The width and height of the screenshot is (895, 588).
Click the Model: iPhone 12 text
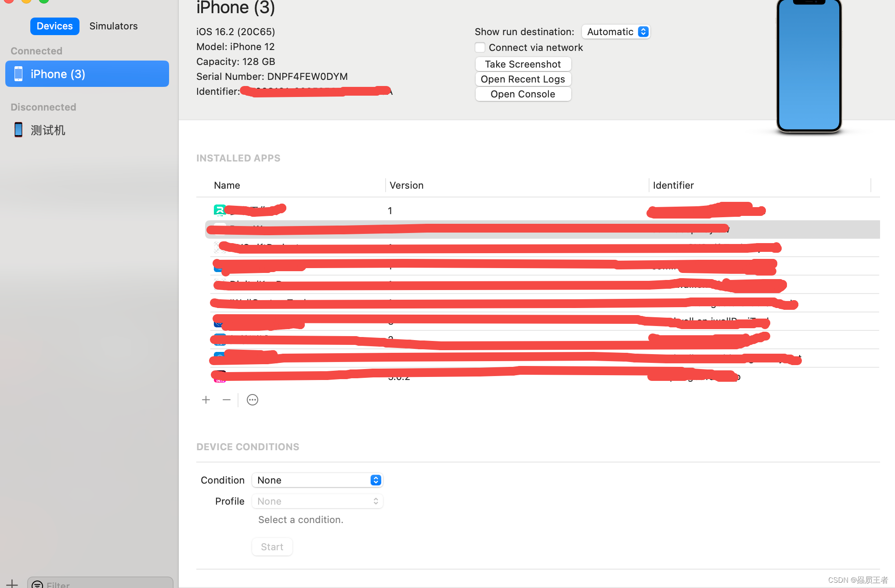point(235,47)
